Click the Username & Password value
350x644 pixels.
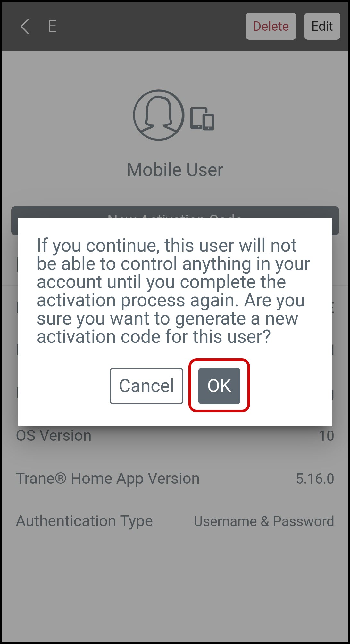pos(264,521)
